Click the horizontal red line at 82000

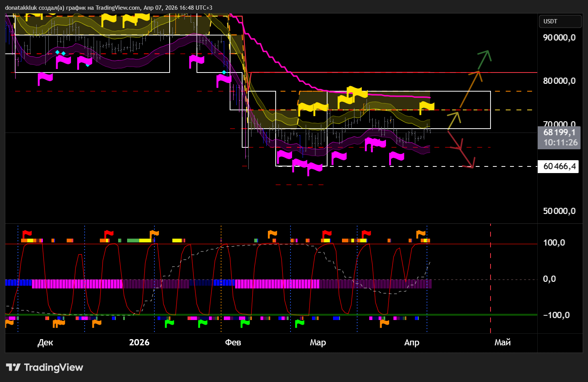pyautogui.click(x=394, y=73)
